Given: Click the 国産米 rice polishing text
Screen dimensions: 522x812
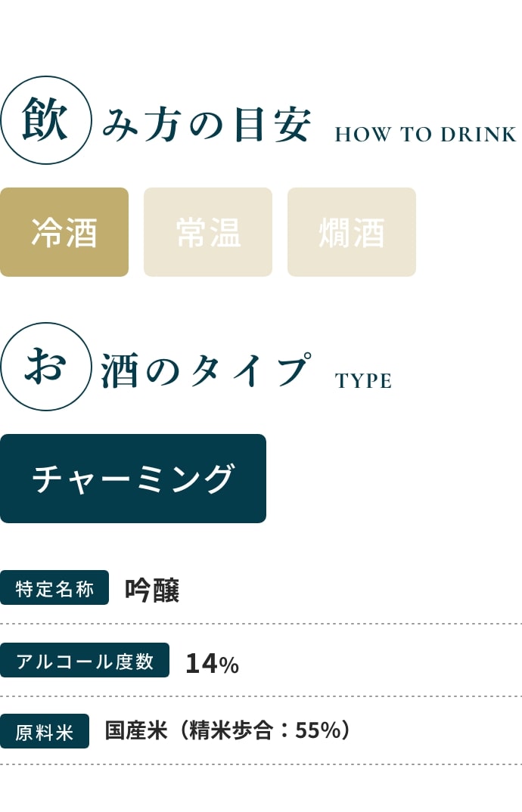Looking at the screenshot, I should click(x=228, y=730).
